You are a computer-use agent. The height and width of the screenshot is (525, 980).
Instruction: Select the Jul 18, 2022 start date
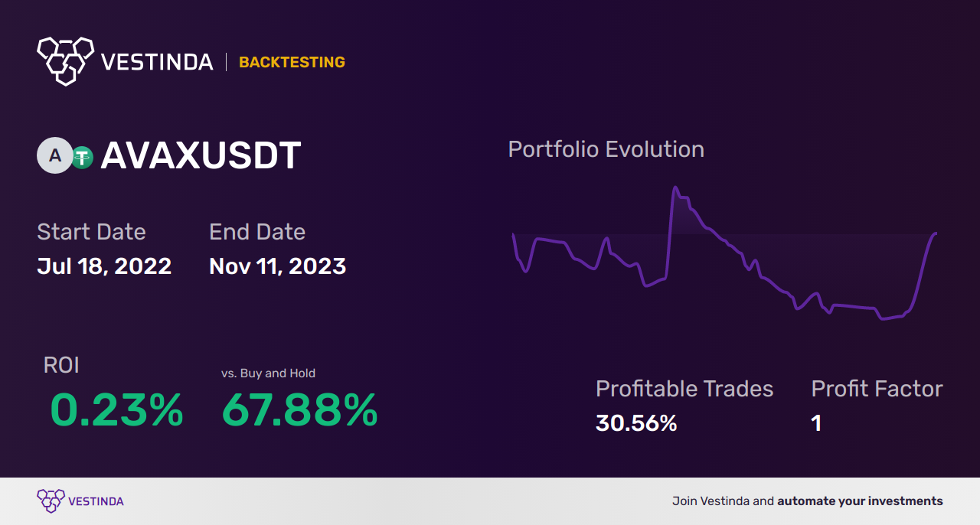104,266
